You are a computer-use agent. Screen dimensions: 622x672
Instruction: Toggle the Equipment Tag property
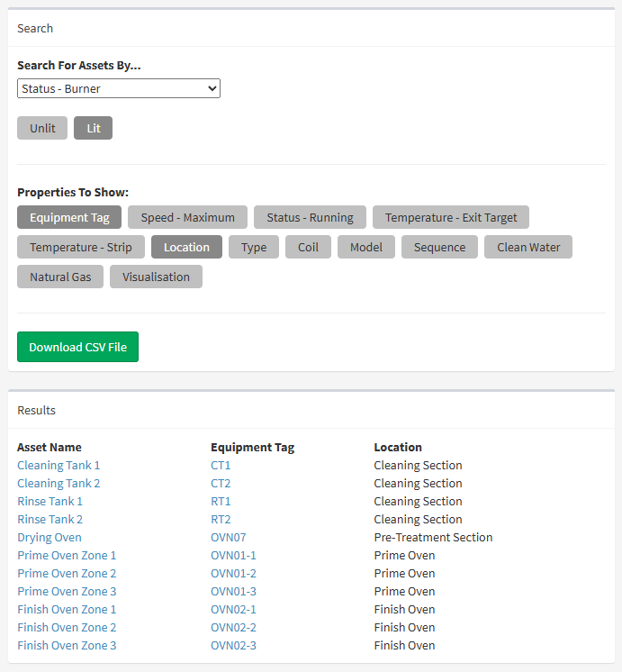(x=69, y=217)
